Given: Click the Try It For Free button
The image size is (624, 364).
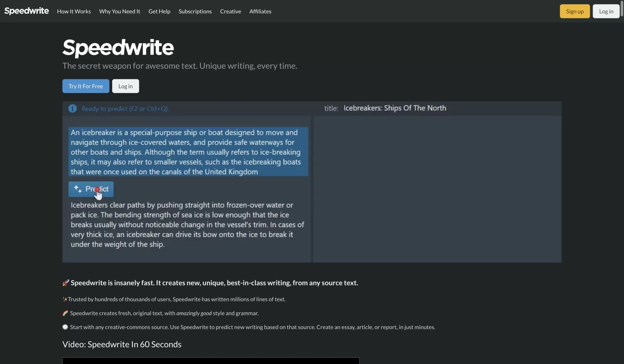Looking at the screenshot, I should tap(86, 86).
